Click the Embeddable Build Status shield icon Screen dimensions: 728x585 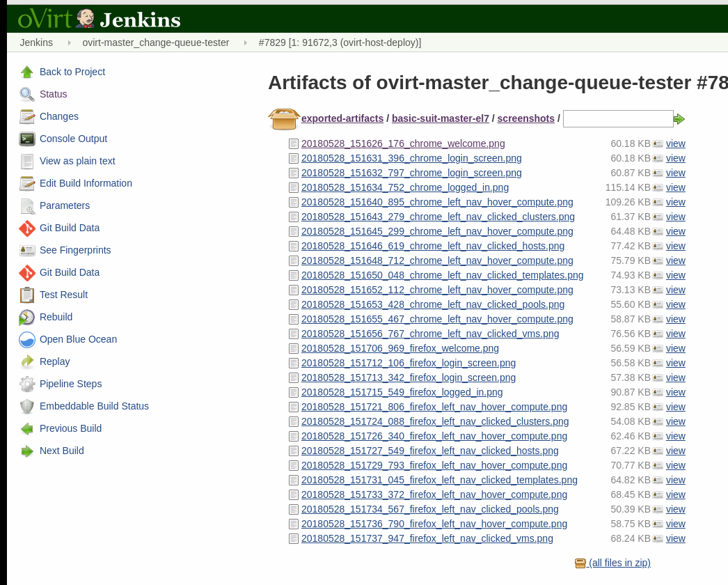pos(27,406)
